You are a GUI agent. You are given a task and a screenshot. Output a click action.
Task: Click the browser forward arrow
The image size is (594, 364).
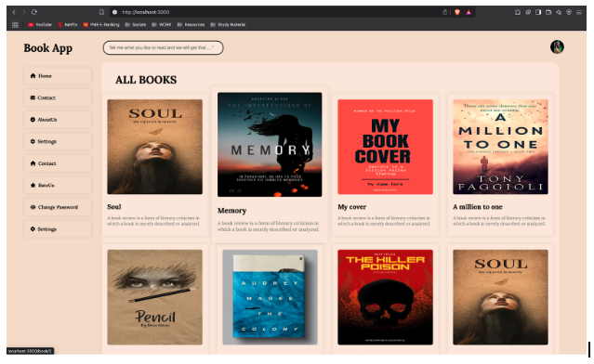24,12
